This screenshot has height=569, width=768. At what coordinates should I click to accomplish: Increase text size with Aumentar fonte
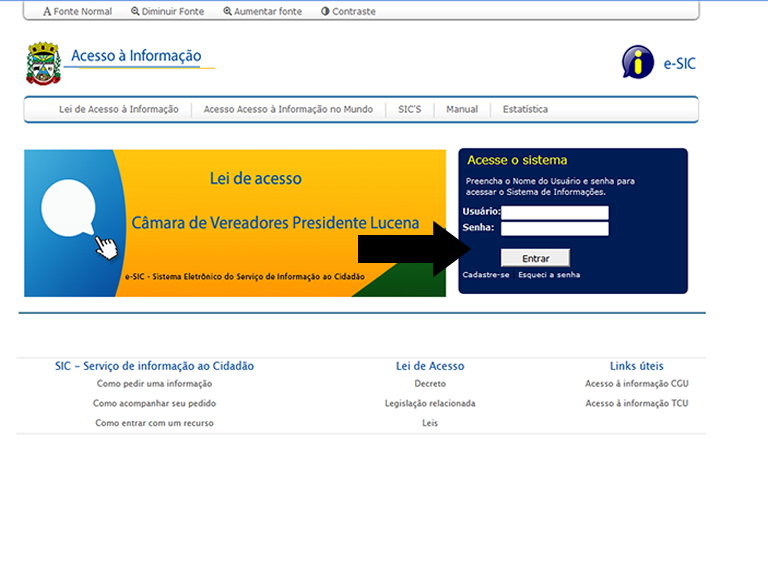pyautogui.click(x=260, y=12)
